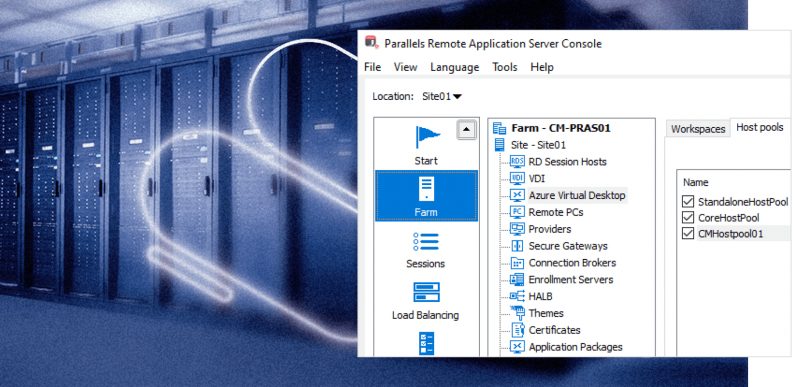Open the Tools menu
The width and height of the screenshot is (800, 387).
[x=505, y=67]
